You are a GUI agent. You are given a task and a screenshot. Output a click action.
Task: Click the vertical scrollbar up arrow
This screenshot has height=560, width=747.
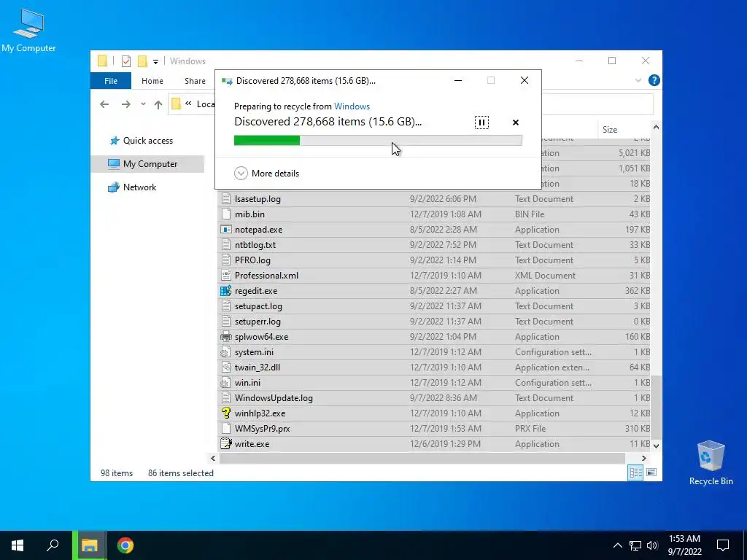[656, 127]
